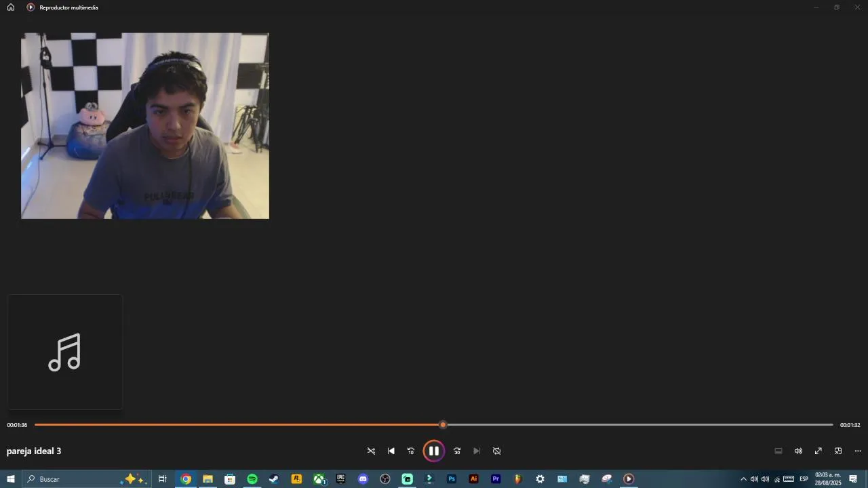The image size is (868, 488).
Task: Pause the playing video
Action: tap(434, 451)
